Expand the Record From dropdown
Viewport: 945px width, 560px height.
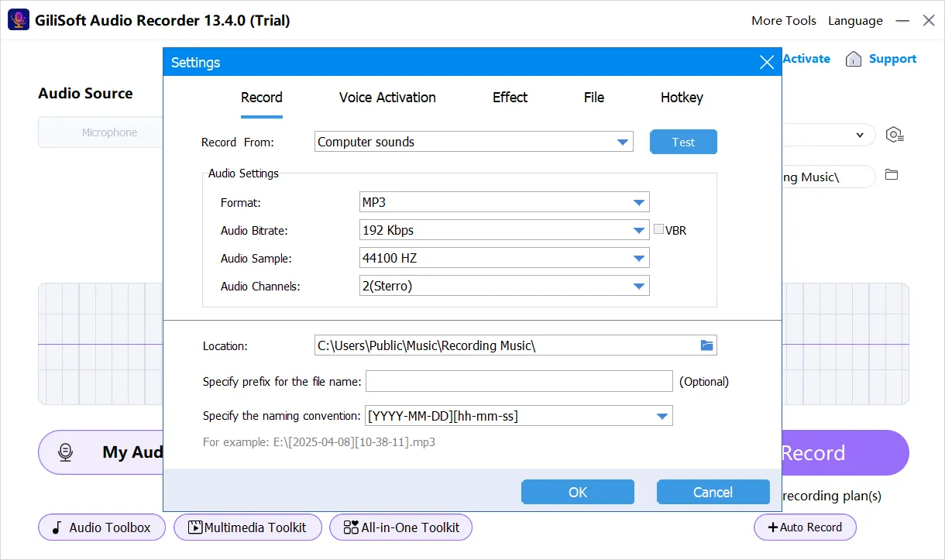click(x=623, y=142)
